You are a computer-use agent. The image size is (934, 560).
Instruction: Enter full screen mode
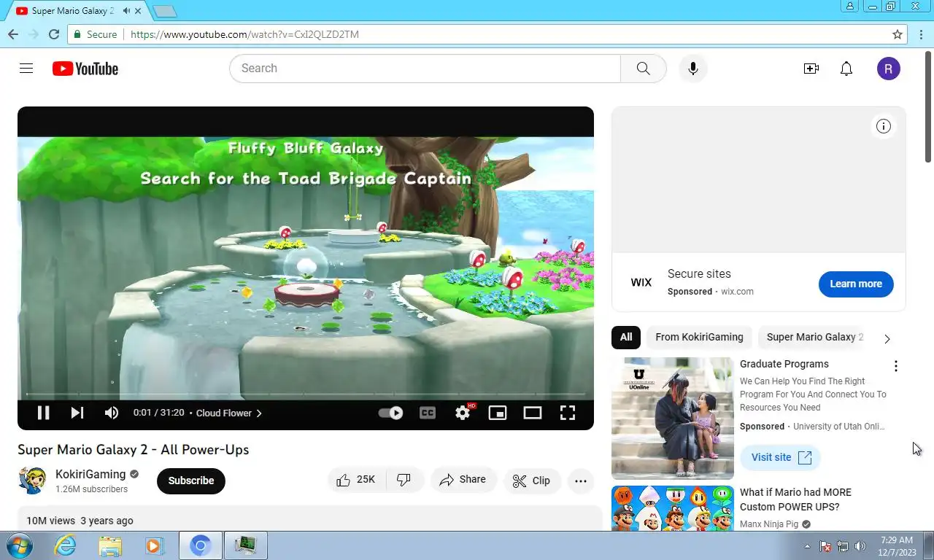click(568, 413)
